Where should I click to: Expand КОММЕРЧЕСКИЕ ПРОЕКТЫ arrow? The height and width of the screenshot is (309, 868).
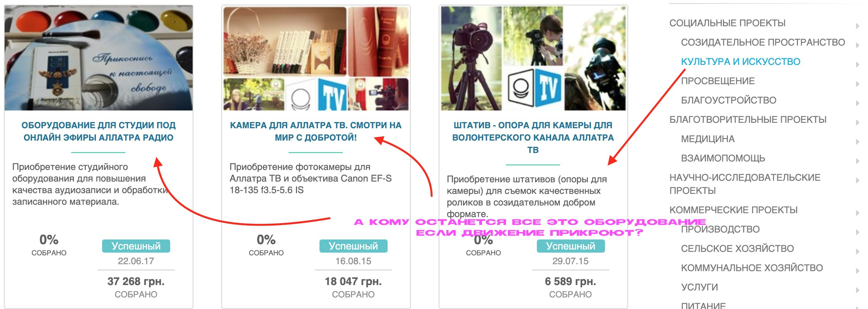coord(858,213)
